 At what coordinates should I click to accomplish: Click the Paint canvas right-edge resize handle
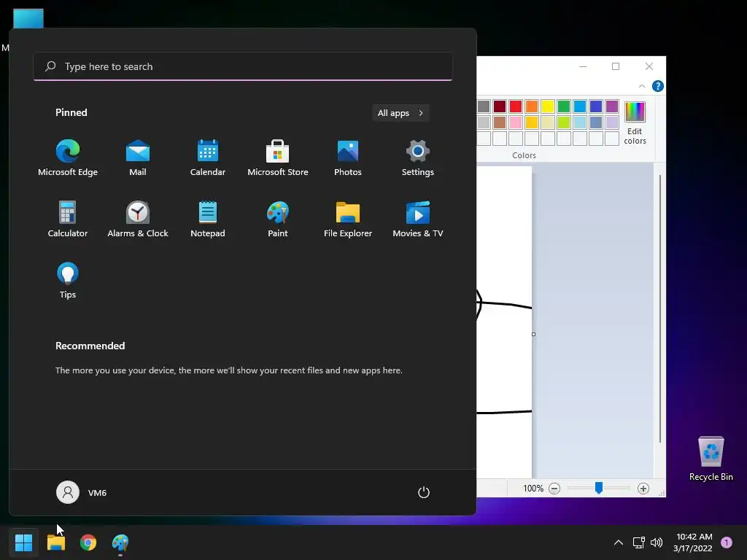533,334
